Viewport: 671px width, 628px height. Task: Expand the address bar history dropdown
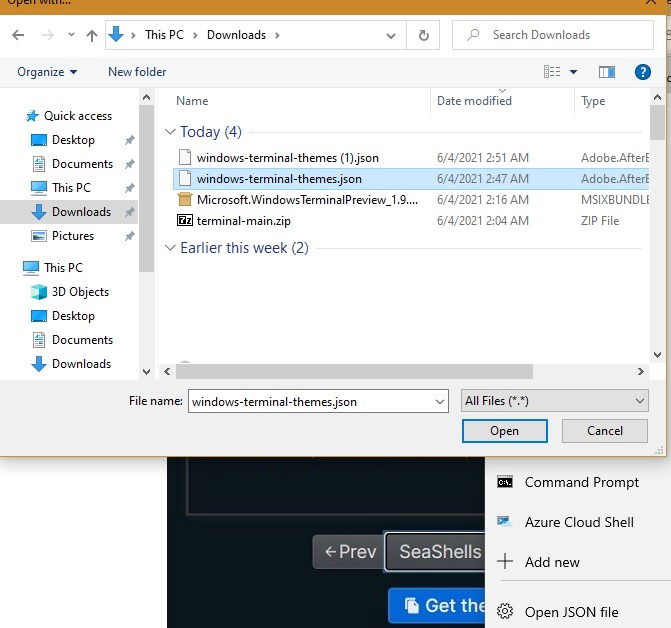pyautogui.click(x=391, y=36)
